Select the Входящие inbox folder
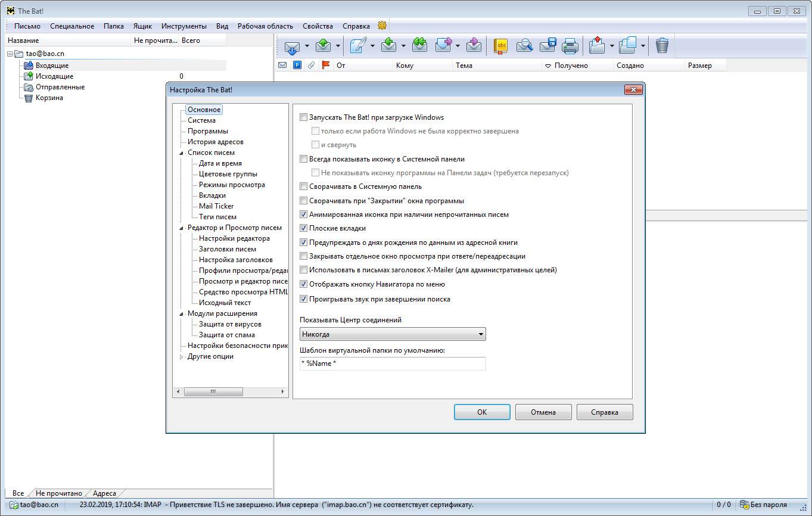This screenshot has width=812, height=516. pyautogui.click(x=52, y=66)
